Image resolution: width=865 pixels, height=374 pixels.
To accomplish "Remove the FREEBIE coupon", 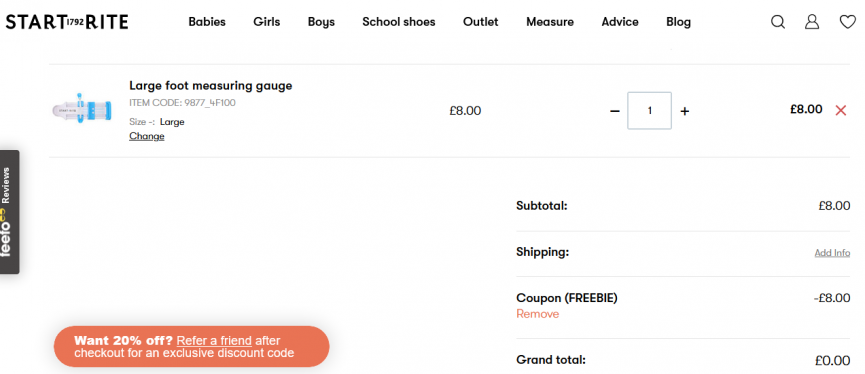I will tap(537, 314).
